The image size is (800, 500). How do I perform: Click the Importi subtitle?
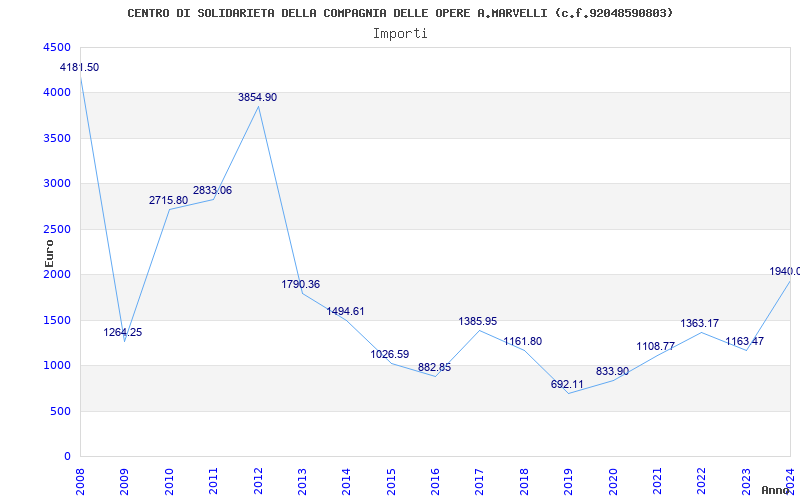pyautogui.click(x=400, y=34)
